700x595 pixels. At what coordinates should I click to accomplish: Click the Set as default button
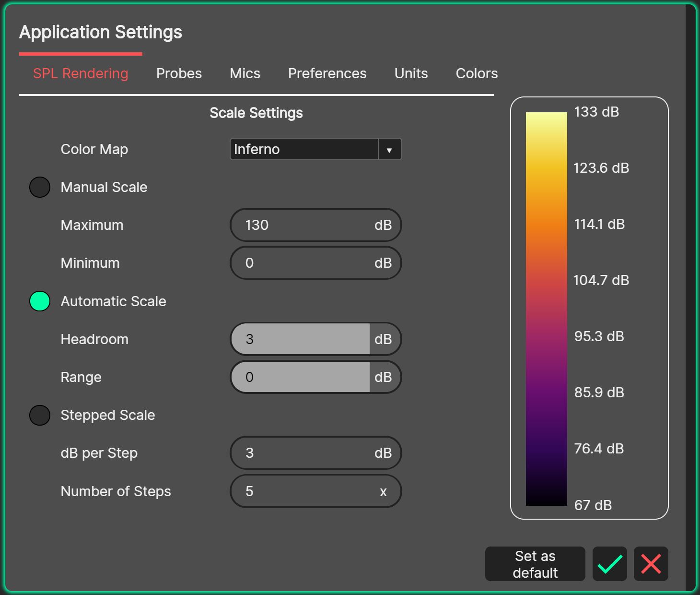[535, 564]
